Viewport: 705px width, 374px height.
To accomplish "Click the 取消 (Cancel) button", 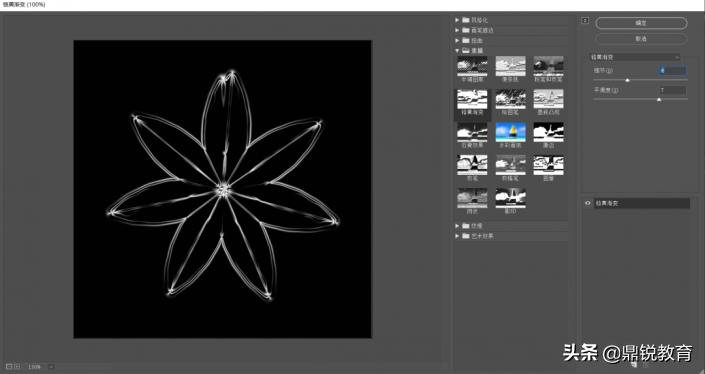I will [x=641, y=39].
